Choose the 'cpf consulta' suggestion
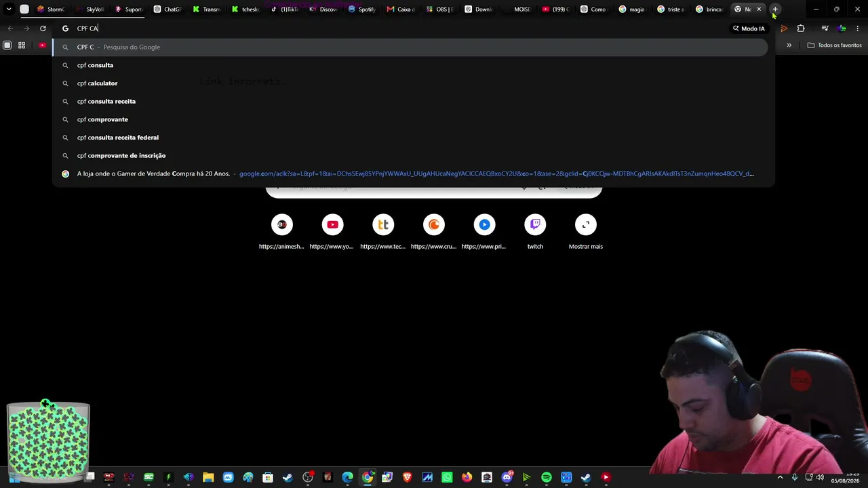868x488 pixels. pos(410,65)
